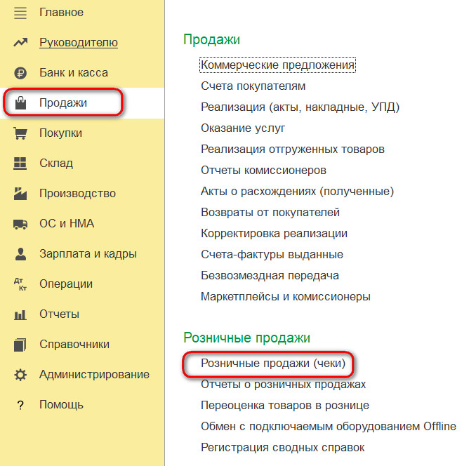Click the ruble coin icon for Банк и касса
The height and width of the screenshot is (466, 476).
[20, 73]
